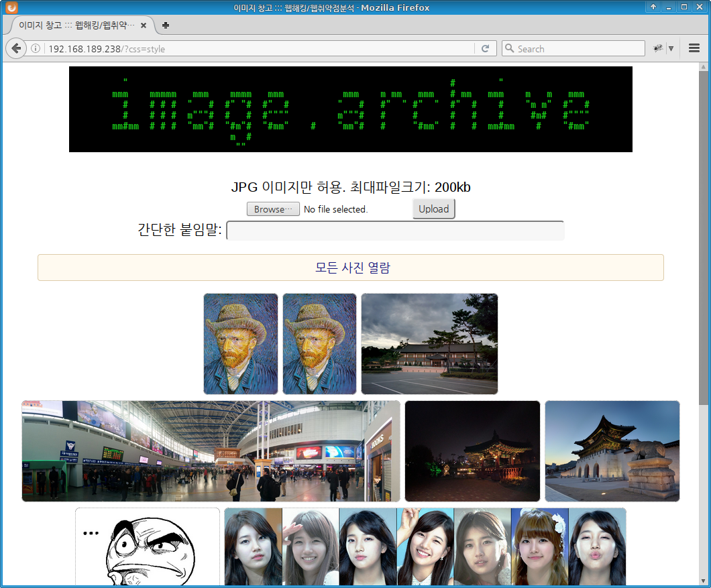Maximize the Firefox window
This screenshot has height=588, width=711.
point(683,7)
